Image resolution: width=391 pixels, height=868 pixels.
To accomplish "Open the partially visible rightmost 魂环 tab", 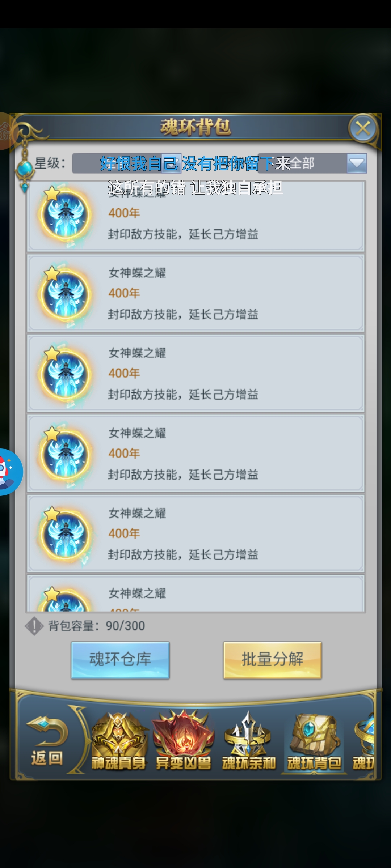I will coord(364,741).
